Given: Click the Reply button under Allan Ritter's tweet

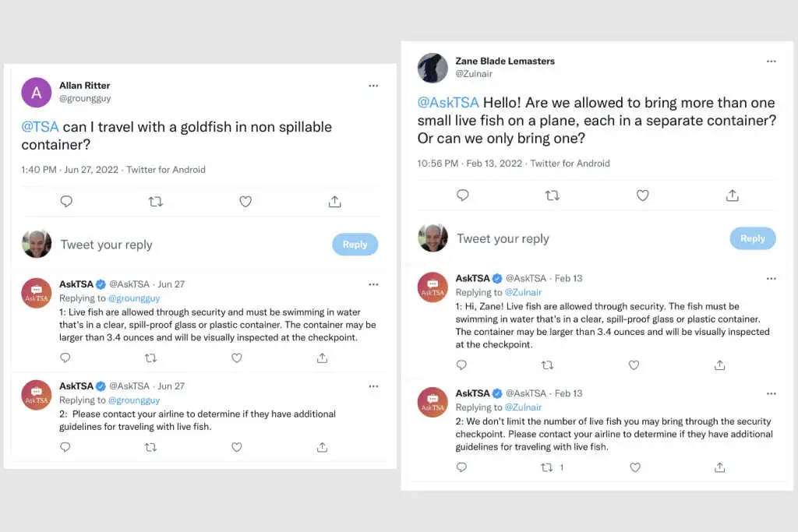Looking at the screenshot, I should (355, 244).
